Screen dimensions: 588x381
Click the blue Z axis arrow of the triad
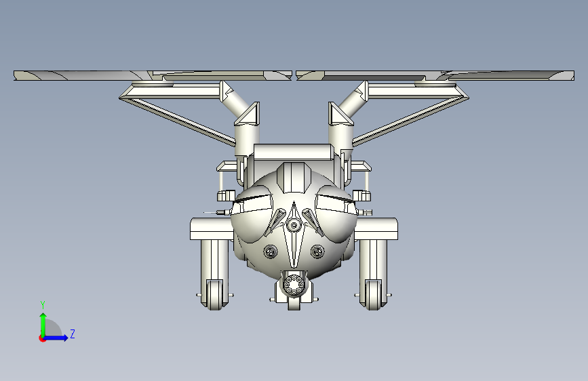56,338
